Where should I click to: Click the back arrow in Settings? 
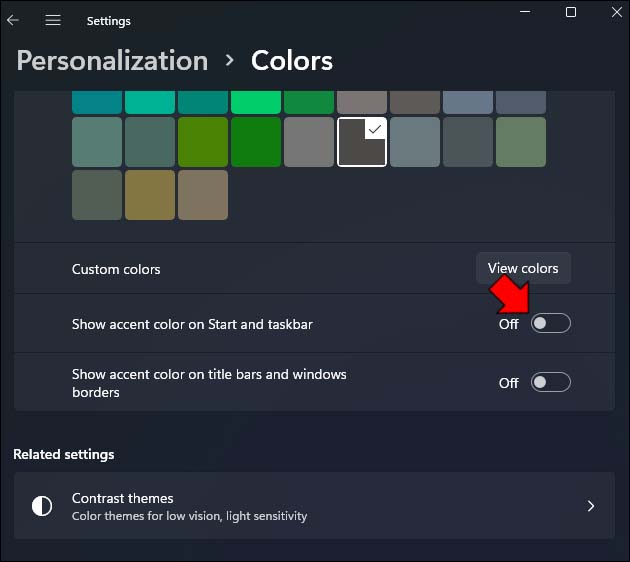point(13,20)
